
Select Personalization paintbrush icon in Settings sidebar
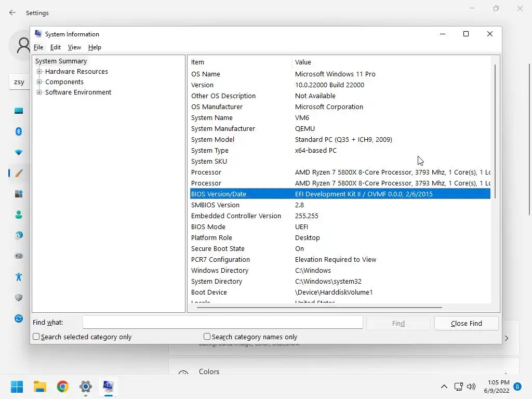click(19, 173)
